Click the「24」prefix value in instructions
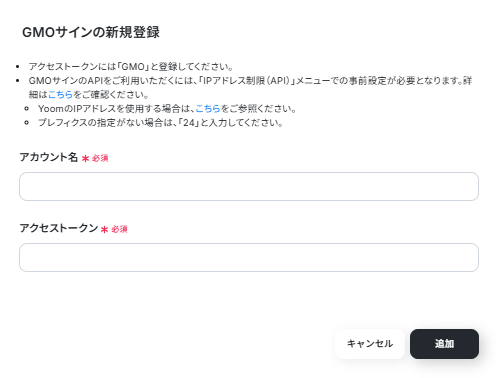This screenshot has width=496, height=378. [189, 123]
